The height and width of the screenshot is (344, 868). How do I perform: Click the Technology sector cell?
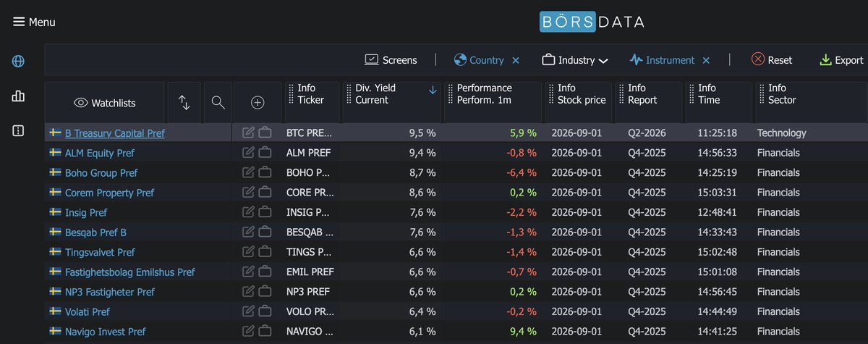click(782, 133)
